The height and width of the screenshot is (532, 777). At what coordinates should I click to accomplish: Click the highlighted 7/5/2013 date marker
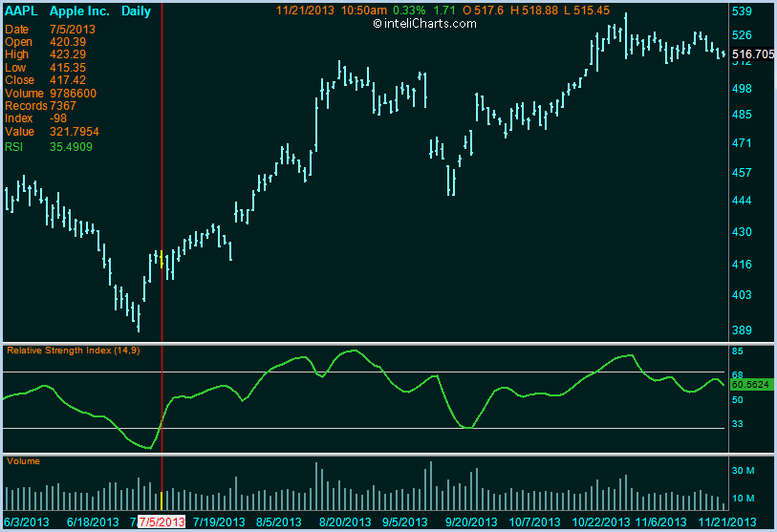(162, 522)
